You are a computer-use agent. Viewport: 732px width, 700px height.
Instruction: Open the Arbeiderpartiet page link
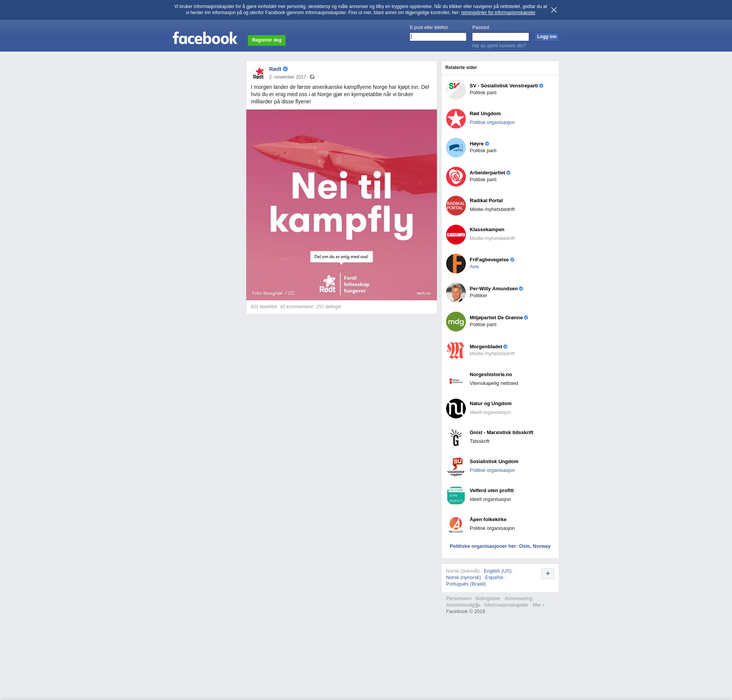pyautogui.click(x=487, y=173)
